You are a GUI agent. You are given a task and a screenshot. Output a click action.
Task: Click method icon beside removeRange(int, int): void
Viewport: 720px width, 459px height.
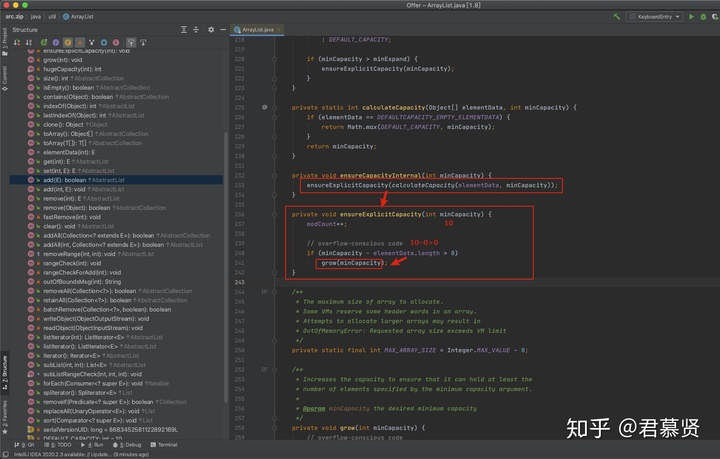click(x=31, y=254)
